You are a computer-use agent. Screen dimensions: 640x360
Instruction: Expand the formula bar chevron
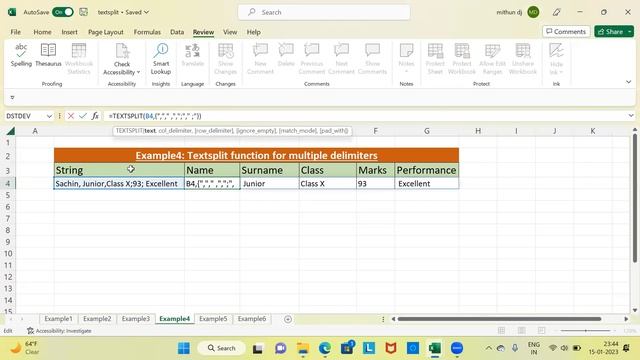631,116
